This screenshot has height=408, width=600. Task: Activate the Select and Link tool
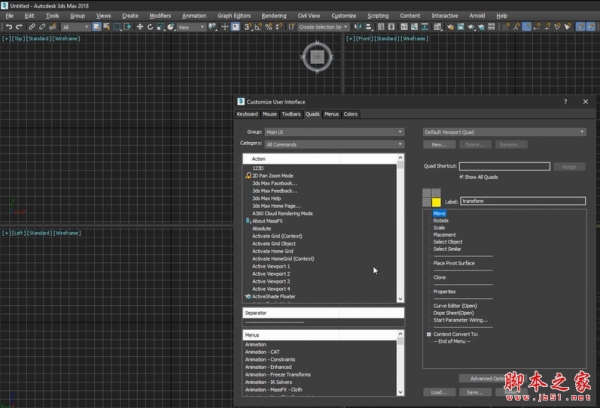[32, 27]
